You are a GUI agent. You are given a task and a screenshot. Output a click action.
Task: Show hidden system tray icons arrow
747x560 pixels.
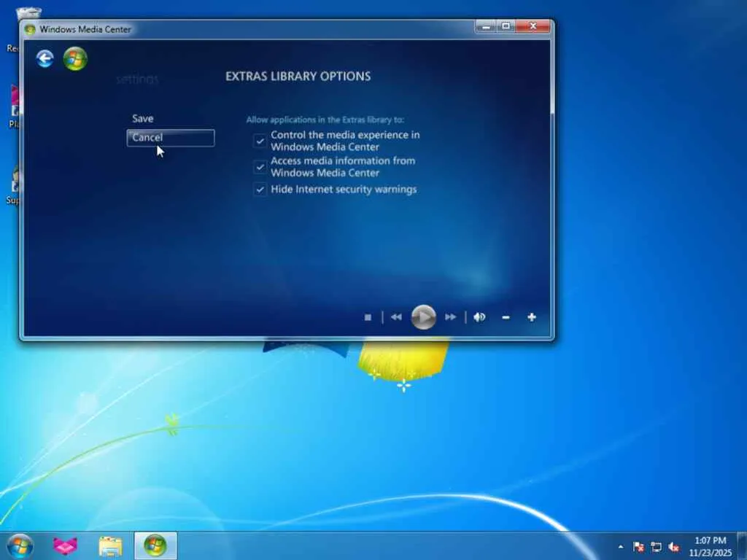pos(620,547)
